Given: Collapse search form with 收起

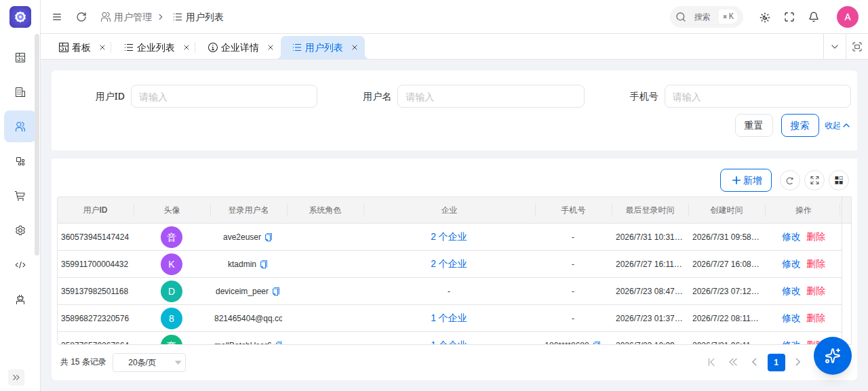Looking at the screenshot, I should tap(837, 125).
